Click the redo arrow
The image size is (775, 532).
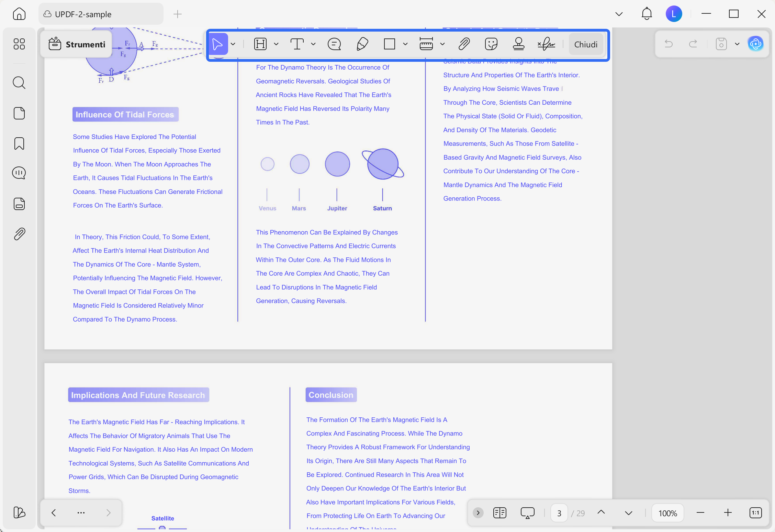pos(693,44)
